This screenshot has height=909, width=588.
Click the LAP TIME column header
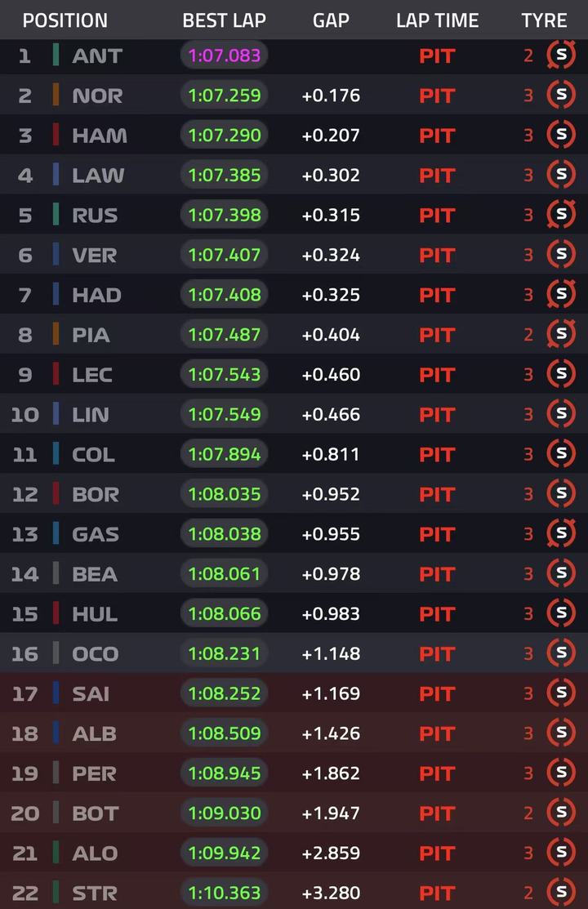click(x=437, y=20)
